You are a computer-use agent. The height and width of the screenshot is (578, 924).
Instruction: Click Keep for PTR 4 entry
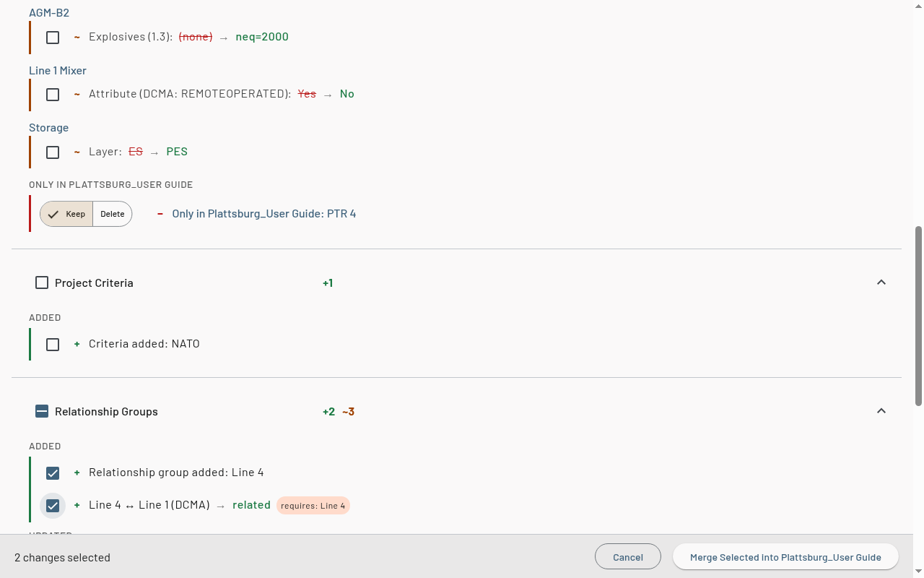[66, 214]
